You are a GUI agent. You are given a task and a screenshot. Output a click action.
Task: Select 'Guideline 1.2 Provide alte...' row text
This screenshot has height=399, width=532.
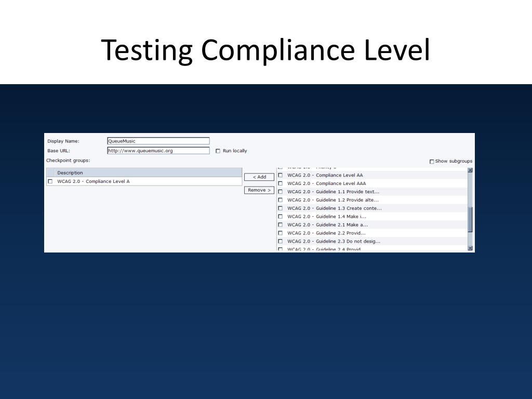tap(333, 200)
